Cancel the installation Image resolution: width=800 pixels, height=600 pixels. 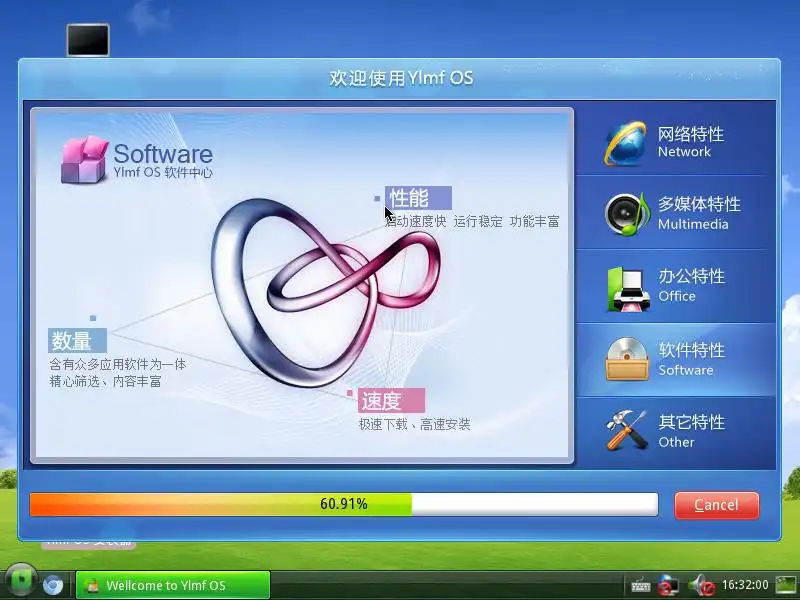[716, 505]
